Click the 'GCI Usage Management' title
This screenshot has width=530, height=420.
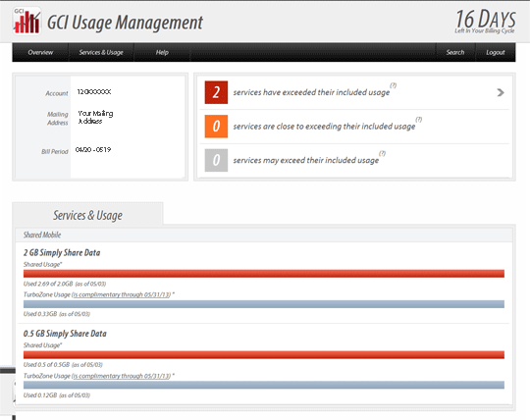pos(125,23)
